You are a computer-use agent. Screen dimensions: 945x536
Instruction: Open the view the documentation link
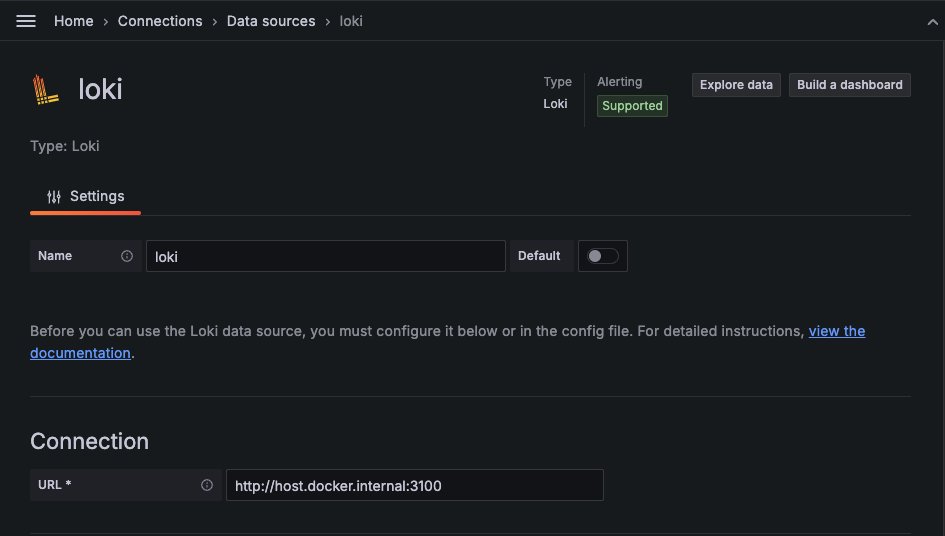[836, 331]
